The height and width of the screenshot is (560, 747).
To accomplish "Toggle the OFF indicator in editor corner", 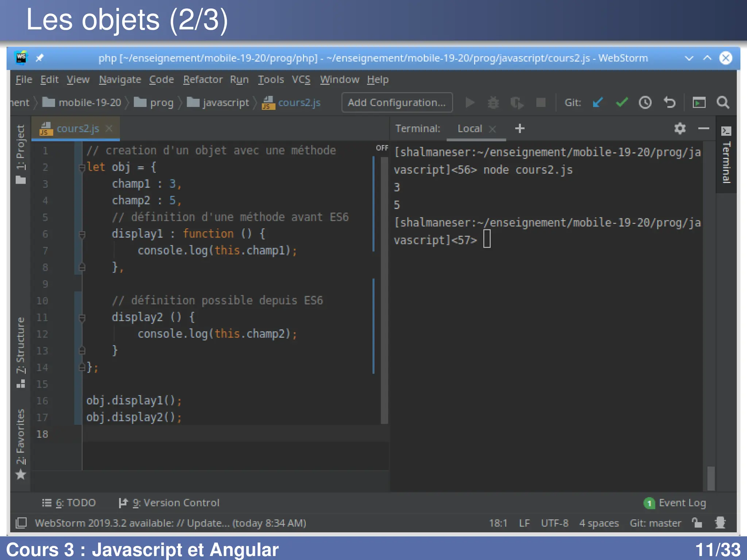I will (x=382, y=148).
